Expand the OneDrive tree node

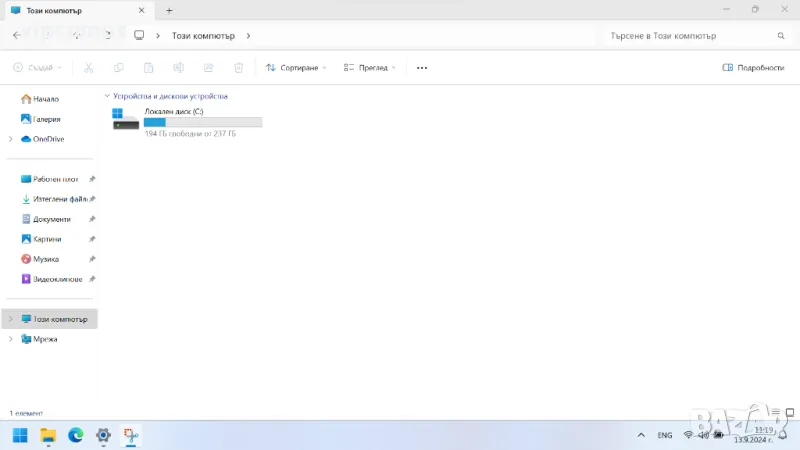pos(10,139)
